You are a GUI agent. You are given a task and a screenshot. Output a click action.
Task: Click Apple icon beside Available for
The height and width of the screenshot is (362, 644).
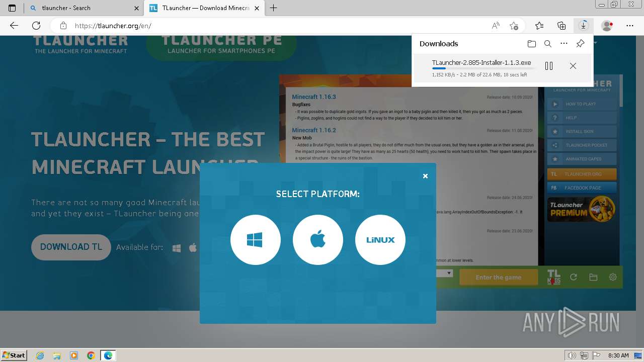[193, 247]
